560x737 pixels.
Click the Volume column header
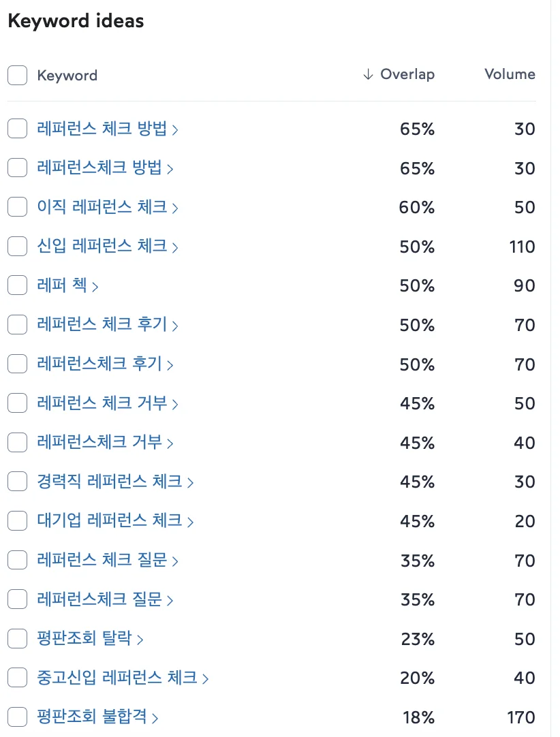pyautogui.click(x=510, y=74)
